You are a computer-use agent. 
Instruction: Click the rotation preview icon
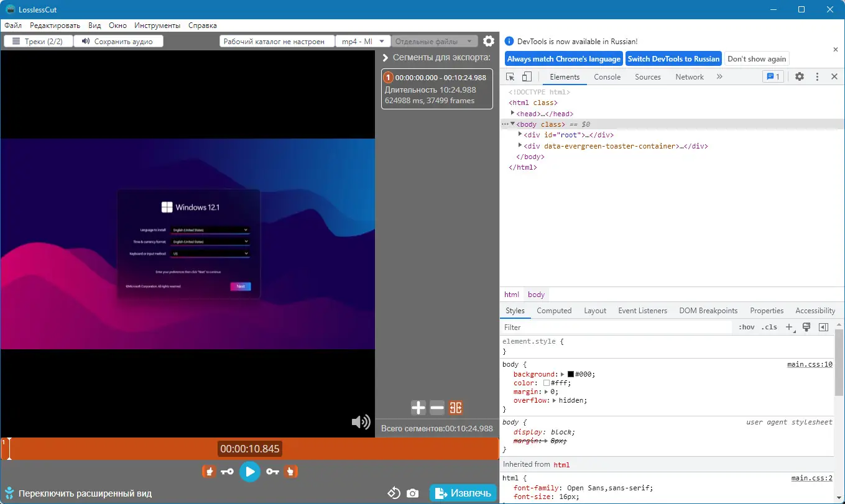tap(394, 493)
